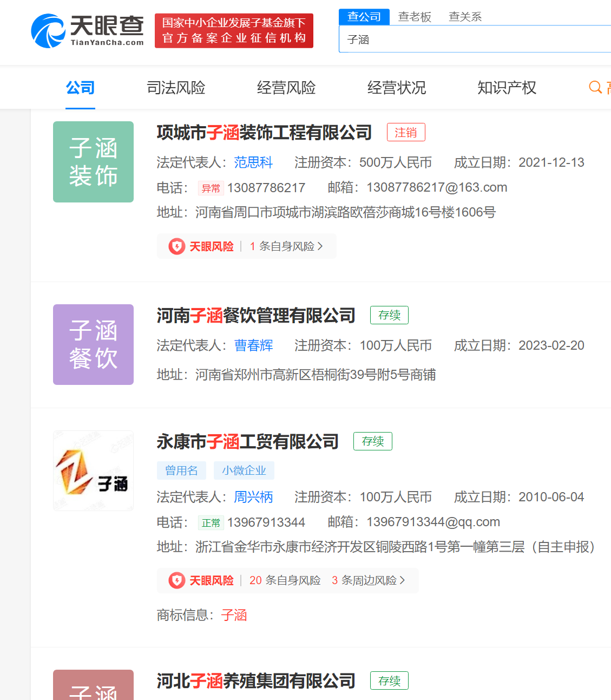The height and width of the screenshot is (700, 611).
Task: Click the search box containing 子涵
Action: [x=471, y=40]
